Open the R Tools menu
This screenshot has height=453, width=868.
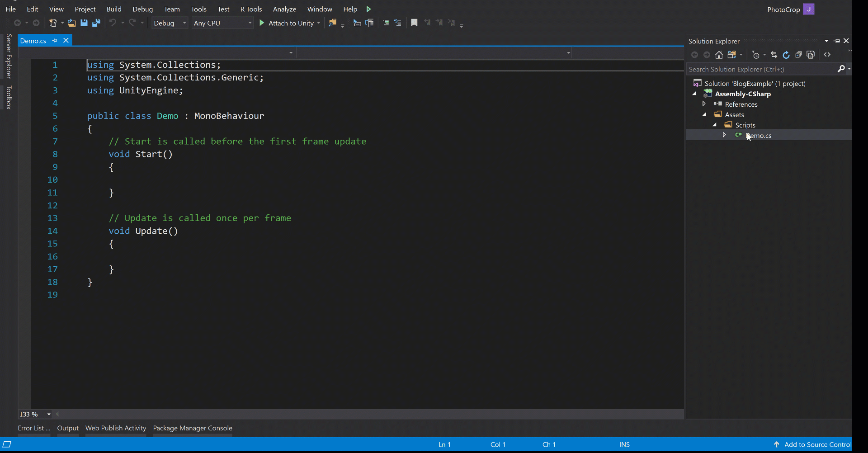click(251, 9)
